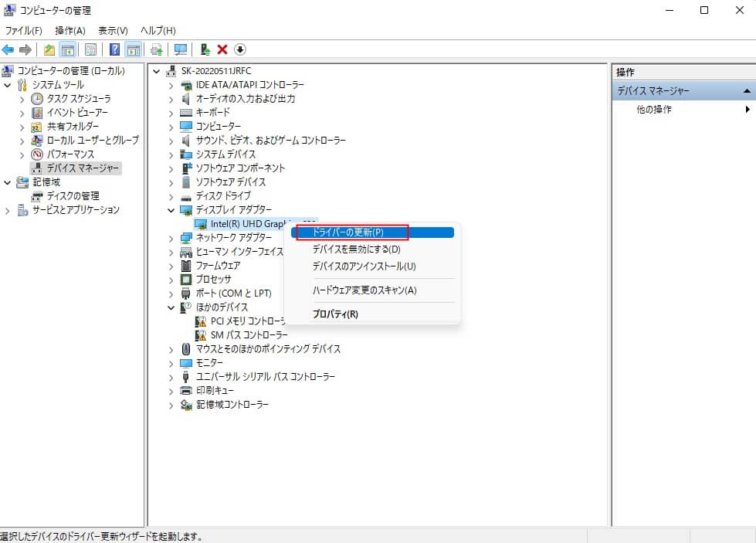Select ドライバーの更新(P) from context menu
The height and width of the screenshot is (543, 756).
347,232
